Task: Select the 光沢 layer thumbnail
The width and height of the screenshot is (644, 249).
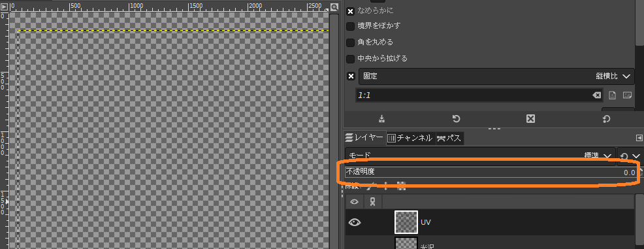Action: point(406,243)
